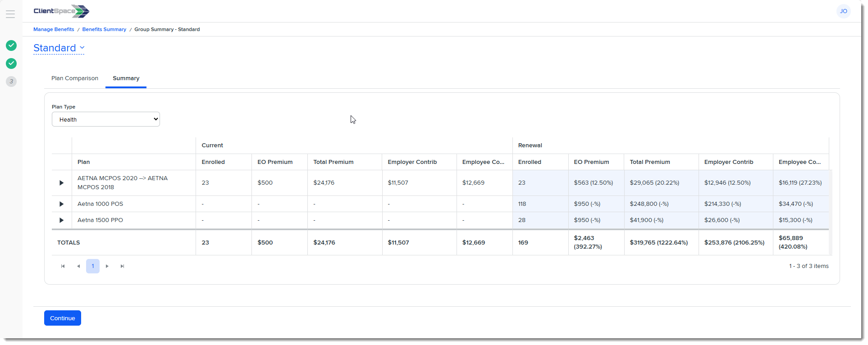Open the Plan Type dropdown
Image resolution: width=868 pixels, height=345 pixels.
tap(106, 119)
